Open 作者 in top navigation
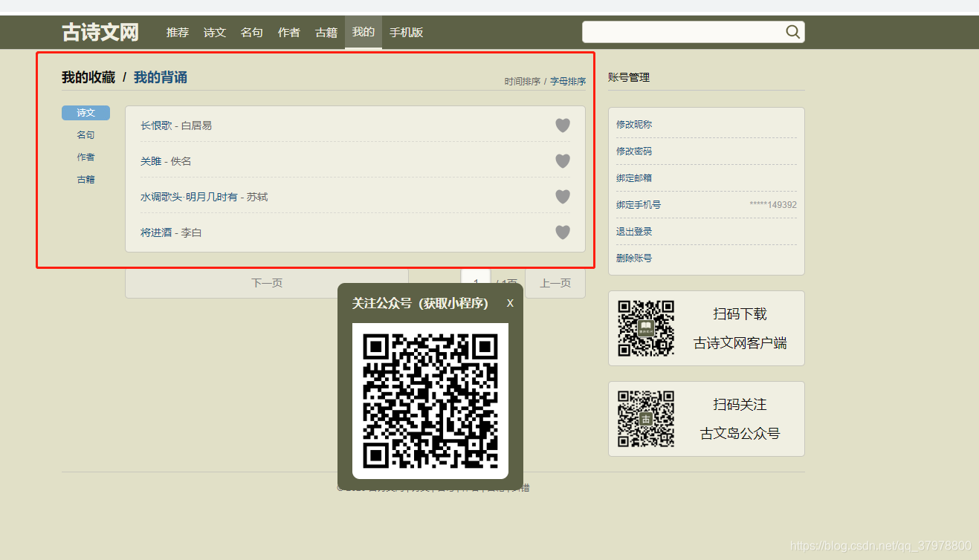This screenshot has height=560, width=979. point(289,33)
